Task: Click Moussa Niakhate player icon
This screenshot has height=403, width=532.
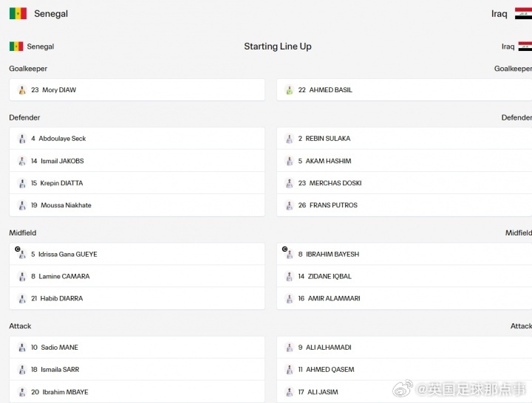Action: 22,205
